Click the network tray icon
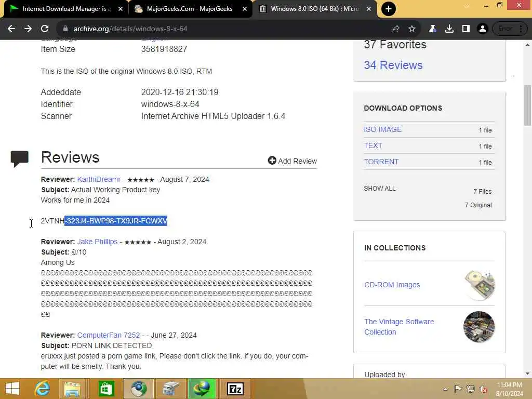 click(x=470, y=389)
